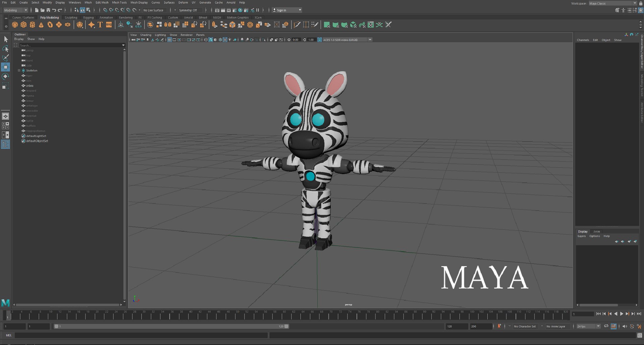This screenshot has width=644, height=345.
Task: Open the Modeling menu set dropdown
Action: tap(15, 10)
